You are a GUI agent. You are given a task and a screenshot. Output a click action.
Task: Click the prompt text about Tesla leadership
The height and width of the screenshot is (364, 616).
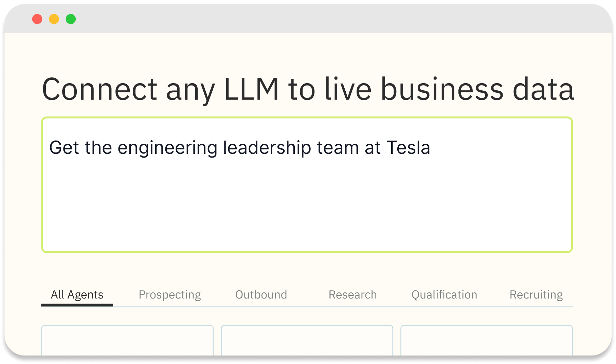pos(240,148)
